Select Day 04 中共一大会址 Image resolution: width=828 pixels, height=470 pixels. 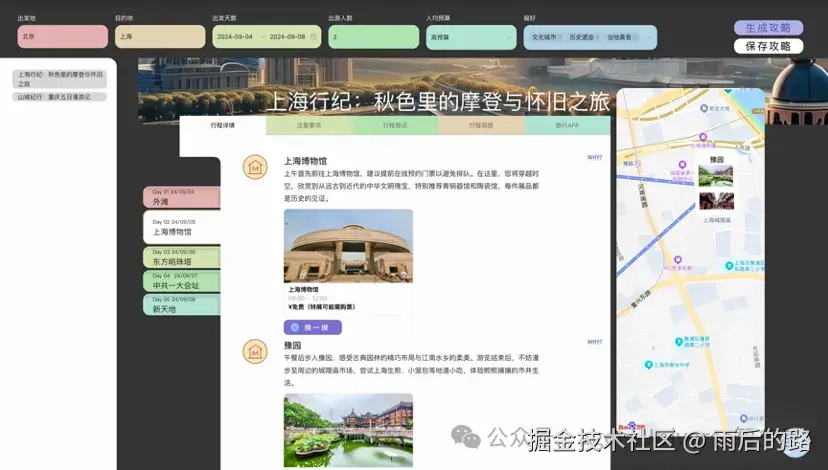click(182, 281)
